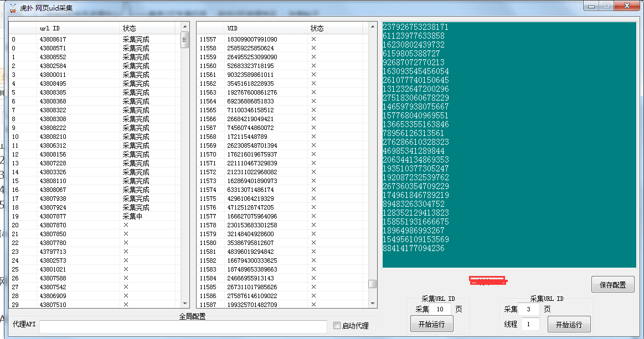This screenshot has width=644, height=339.
Task: Select url ID row 43808617
Action: point(95,39)
